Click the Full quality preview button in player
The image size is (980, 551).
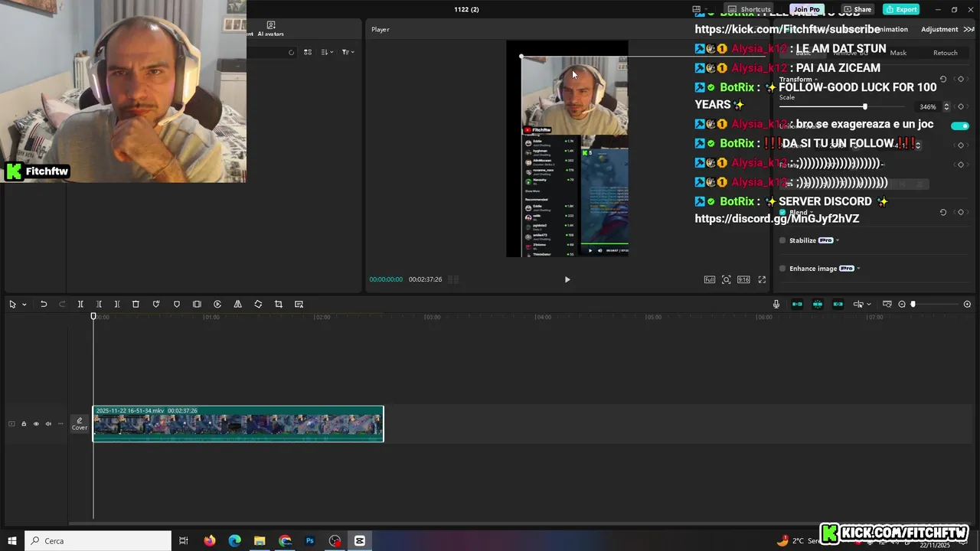pos(710,279)
